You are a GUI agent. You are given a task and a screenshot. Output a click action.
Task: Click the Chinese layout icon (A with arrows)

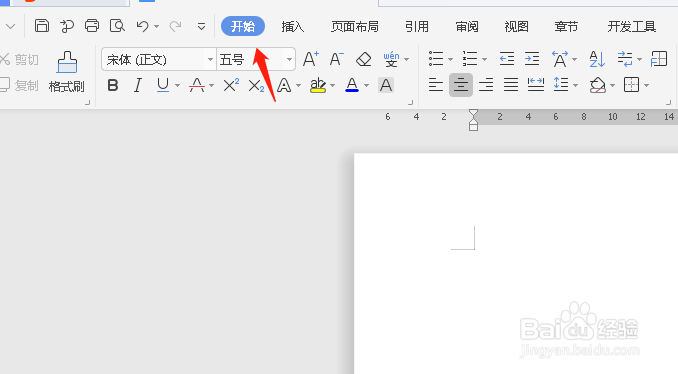pos(560,59)
